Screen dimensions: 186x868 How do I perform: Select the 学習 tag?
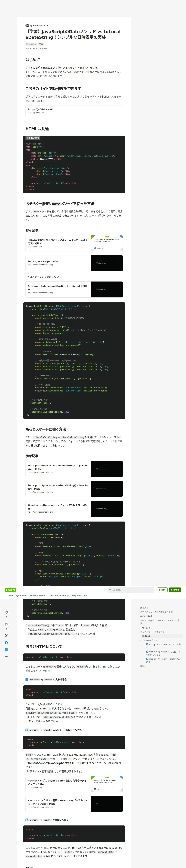41,44
